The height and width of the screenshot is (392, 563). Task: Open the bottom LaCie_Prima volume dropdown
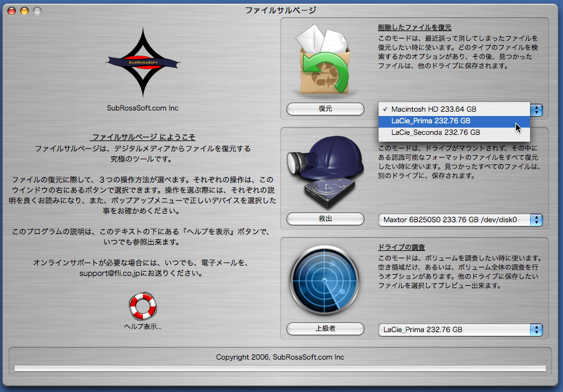click(460, 330)
